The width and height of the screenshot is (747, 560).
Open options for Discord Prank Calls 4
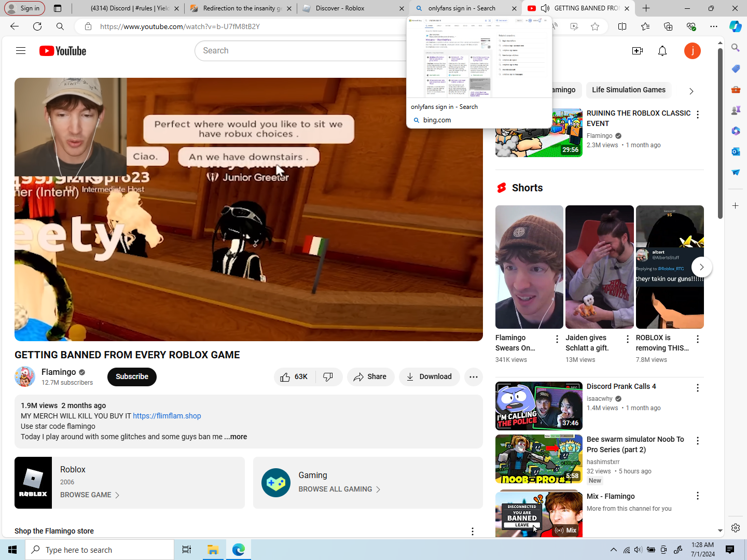pos(698,388)
